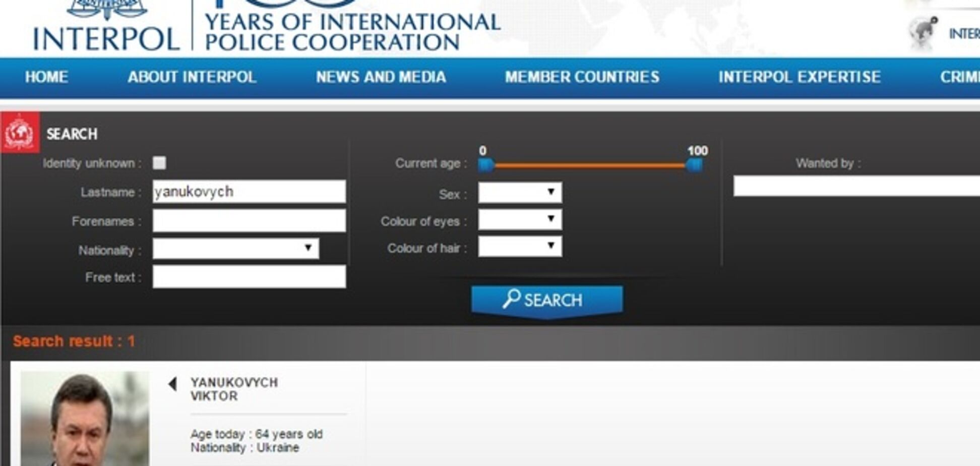980x466 pixels.
Task: Open the YANUKOVYCH VIKTOR result link
Action: [234, 389]
